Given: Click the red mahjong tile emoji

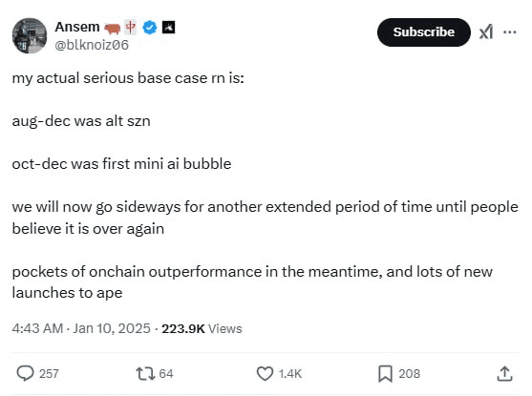Looking at the screenshot, I should click(x=130, y=27).
